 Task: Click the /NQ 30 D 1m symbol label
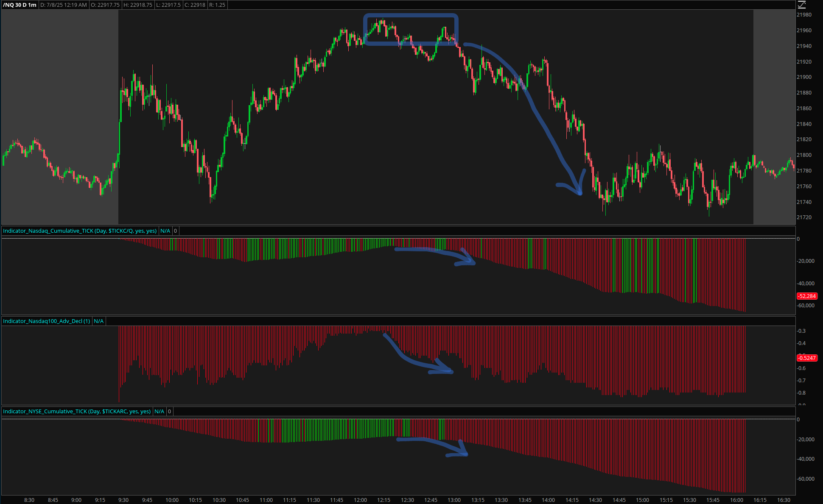click(x=20, y=5)
